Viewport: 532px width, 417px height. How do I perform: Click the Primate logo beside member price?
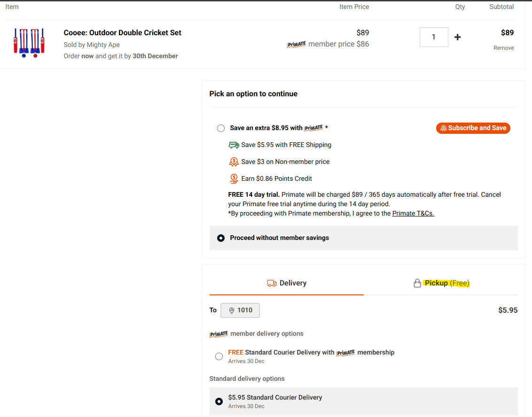click(x=296, y=44)
